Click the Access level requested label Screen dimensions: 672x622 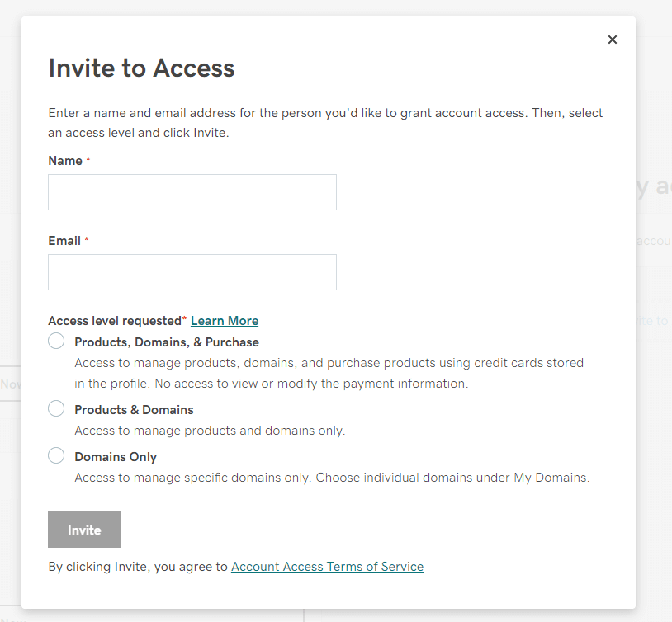(x=115, y=321)
